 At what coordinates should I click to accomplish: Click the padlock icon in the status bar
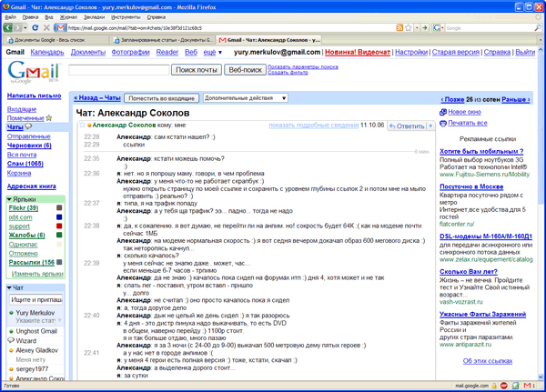pyautogui.click(x=494, y=386)
